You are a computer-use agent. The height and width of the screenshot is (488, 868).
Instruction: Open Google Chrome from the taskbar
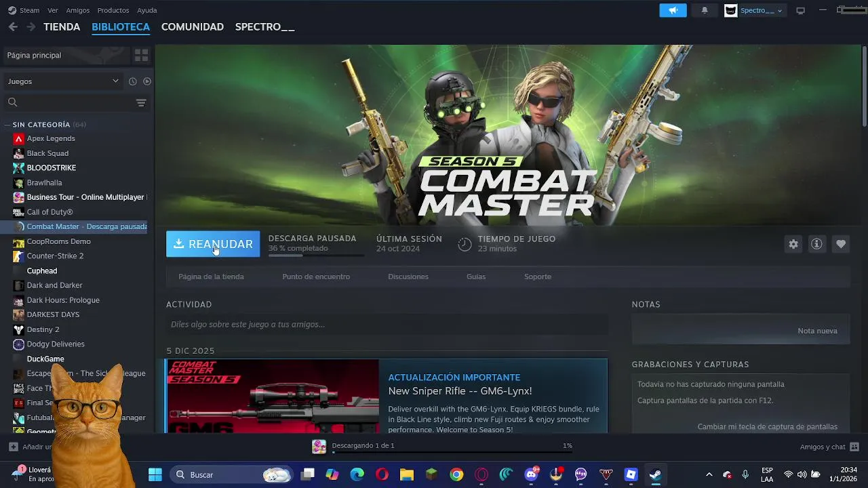[456, 474]
